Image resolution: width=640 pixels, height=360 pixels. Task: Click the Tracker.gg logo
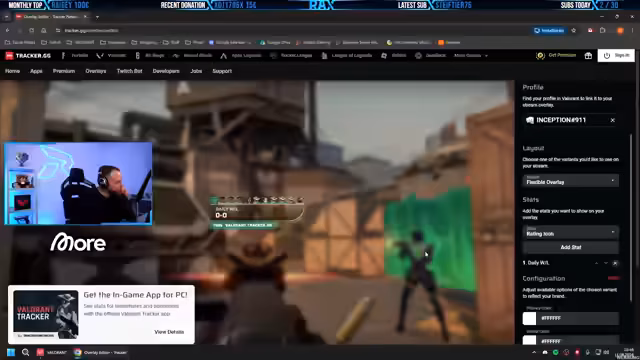pyautogui.click(x=28, y=56)
